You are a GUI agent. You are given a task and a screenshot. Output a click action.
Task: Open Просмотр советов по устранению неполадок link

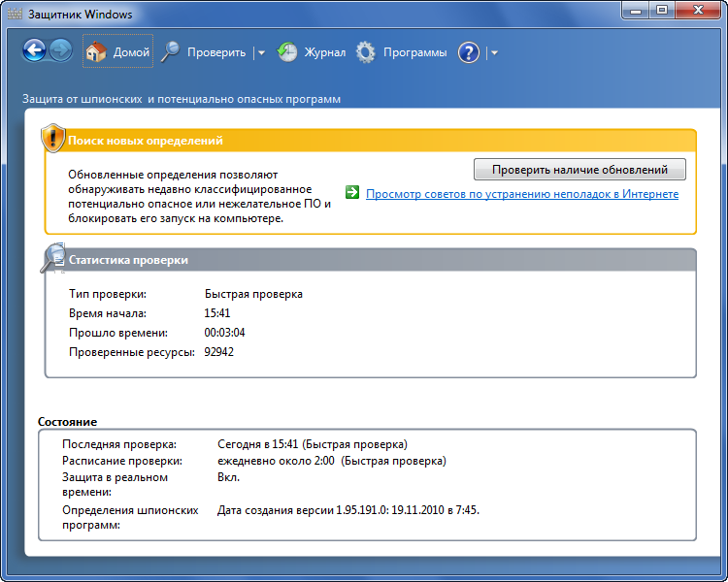pos(522,194)
